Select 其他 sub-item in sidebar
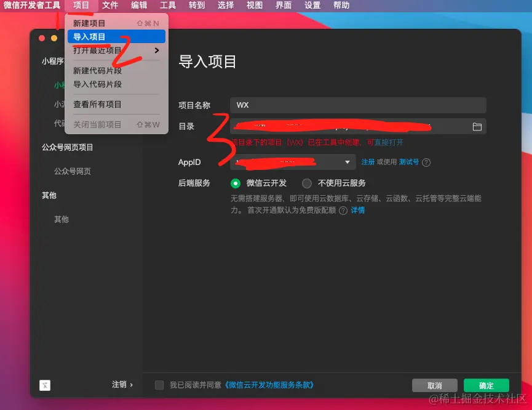 click(x=62, y=219)
